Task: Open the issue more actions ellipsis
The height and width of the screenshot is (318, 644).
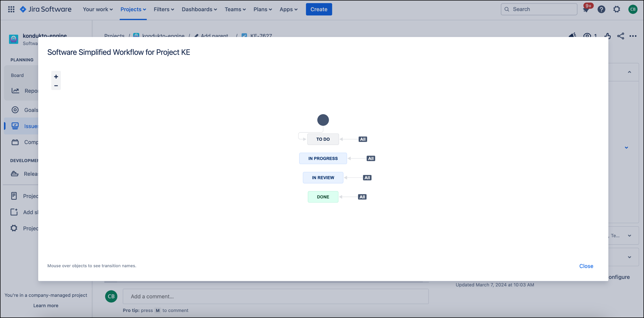Action: coord(633,36)
